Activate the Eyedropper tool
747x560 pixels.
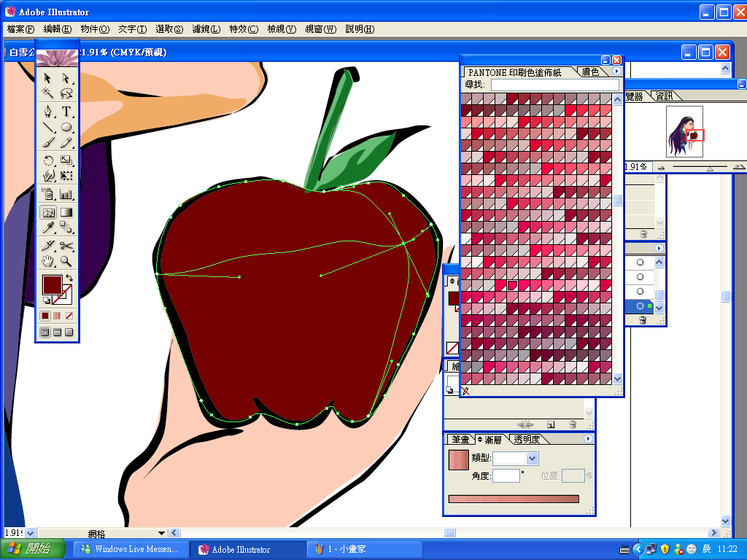[x=47, y=227]
